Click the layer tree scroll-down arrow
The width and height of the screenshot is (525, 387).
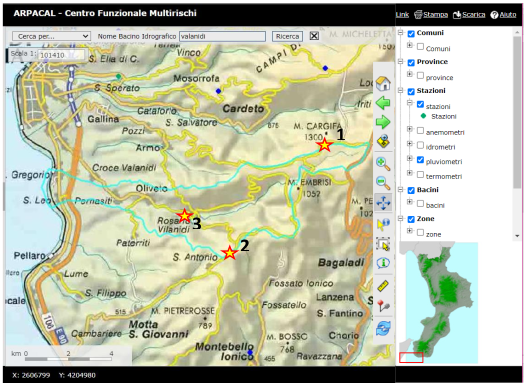click(517, 236)
